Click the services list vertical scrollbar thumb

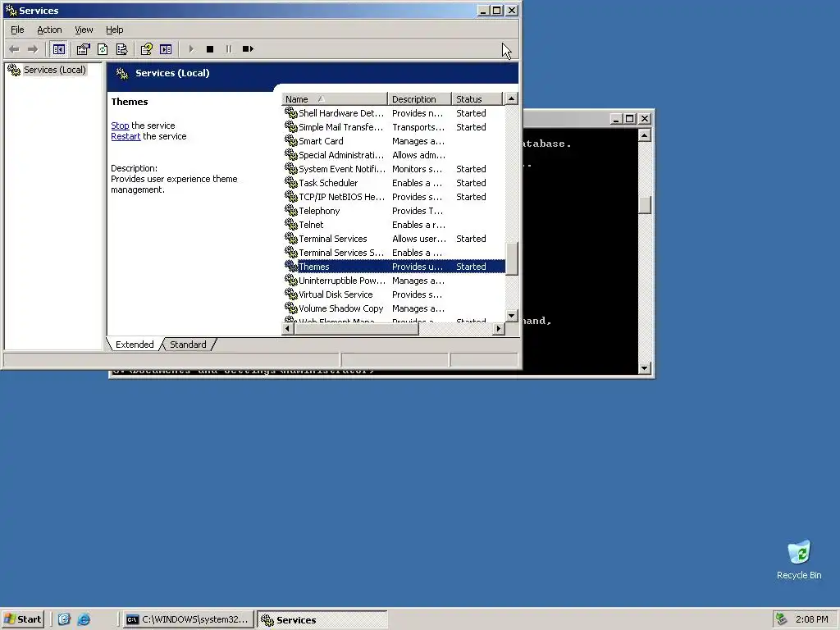coord(512,258)
